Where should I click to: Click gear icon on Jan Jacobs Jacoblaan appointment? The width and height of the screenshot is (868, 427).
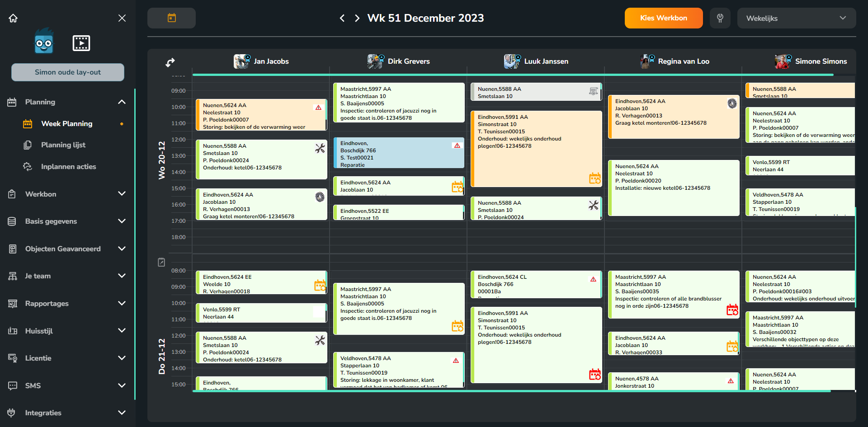tap(320, 197)
